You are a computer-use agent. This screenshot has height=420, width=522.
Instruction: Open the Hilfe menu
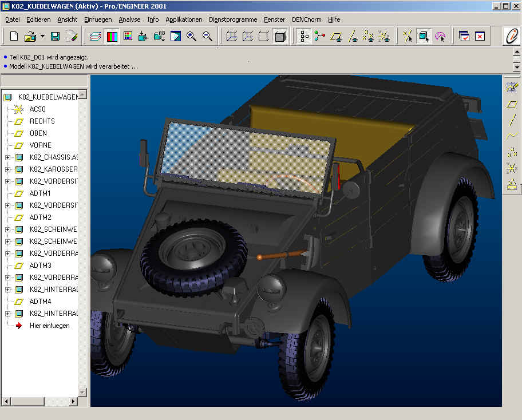point(334,19)
